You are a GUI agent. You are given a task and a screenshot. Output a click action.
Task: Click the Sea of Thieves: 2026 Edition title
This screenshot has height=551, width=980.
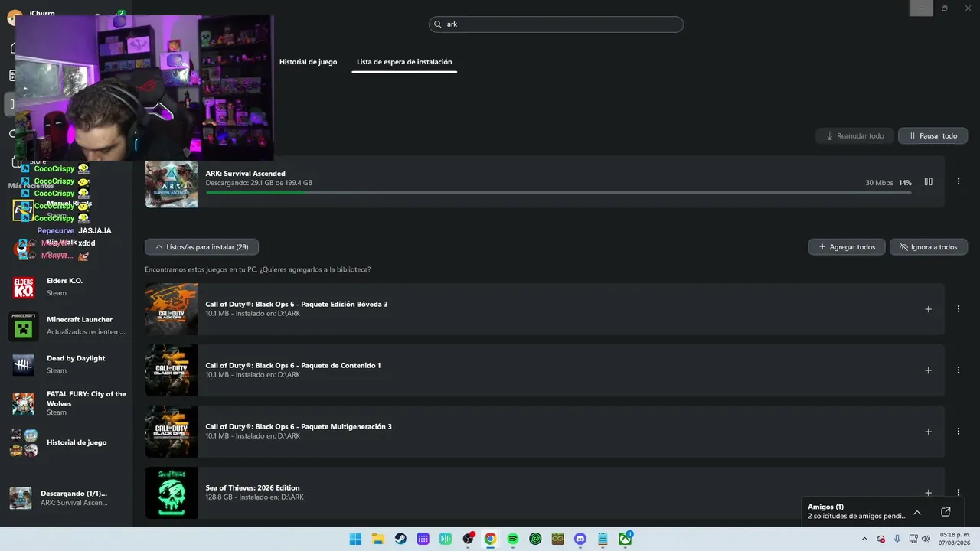(253, 488)
